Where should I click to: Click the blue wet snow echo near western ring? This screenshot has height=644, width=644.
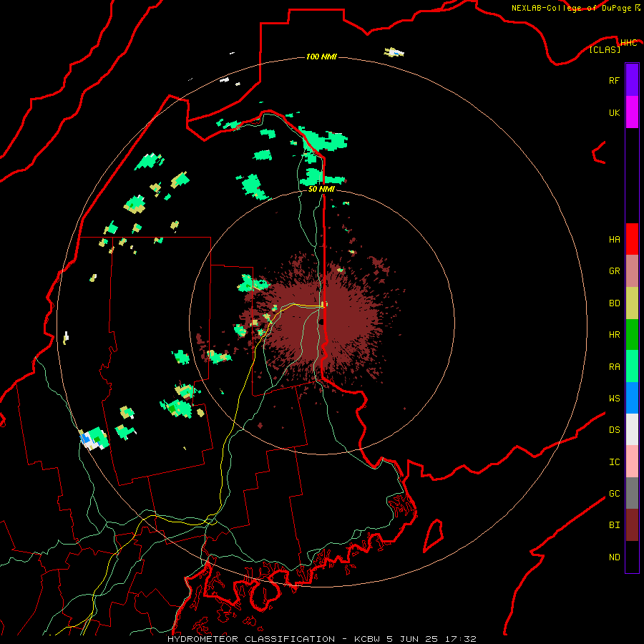pyautogui.click(x=85, y=438)
